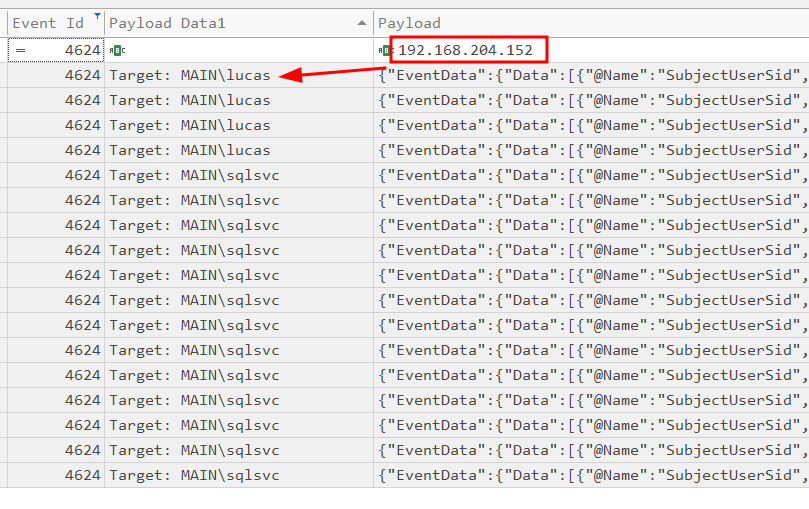Image resolution: width=809 pixels, height=509 pixels.
Task: Open the equals operator in Event Id filter
Action: 20,50
